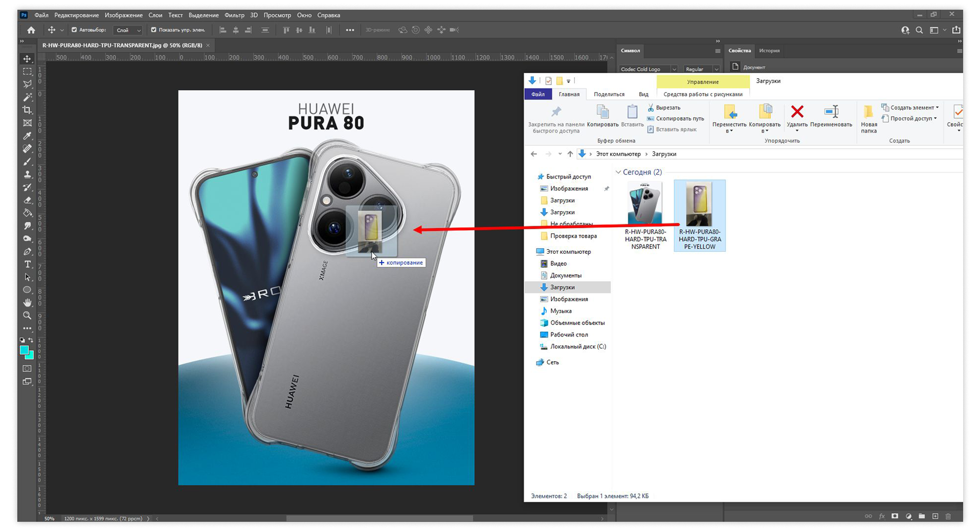Viewport: 980px width, 531px height.
Task: Toggle Show Transform Controls checkbox
Action: pos(153,30)
